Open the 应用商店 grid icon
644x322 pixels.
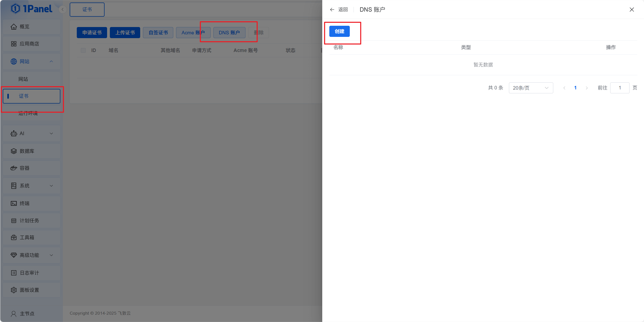[14, 44]
